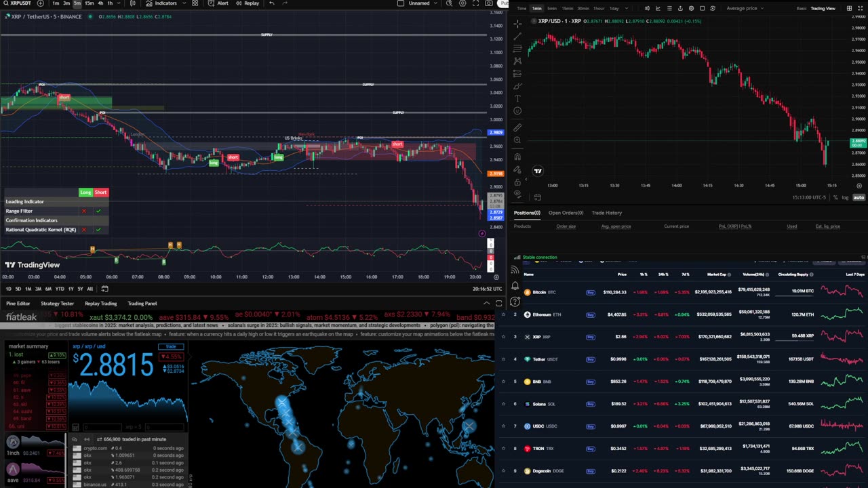This screenshot has height=488, width=868.
Task: Open the forecast and measurement tools
Action: [x=517, y=73]
